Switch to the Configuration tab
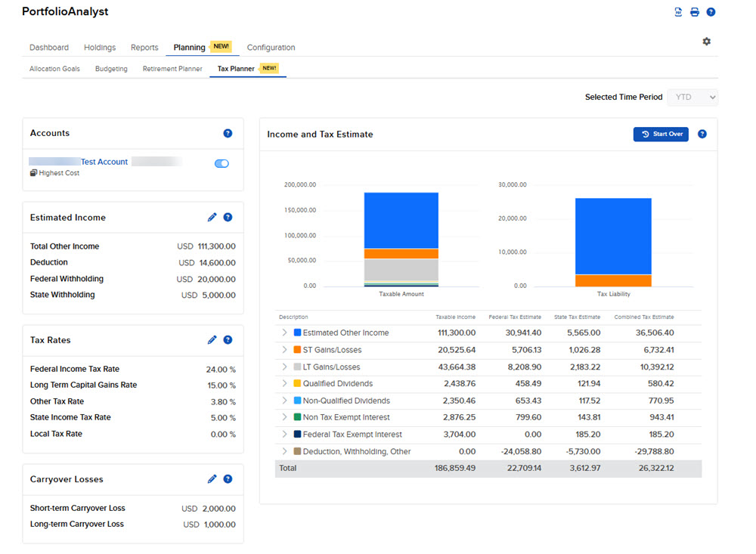Screen dimensions: 756x554 click(271, 48)
